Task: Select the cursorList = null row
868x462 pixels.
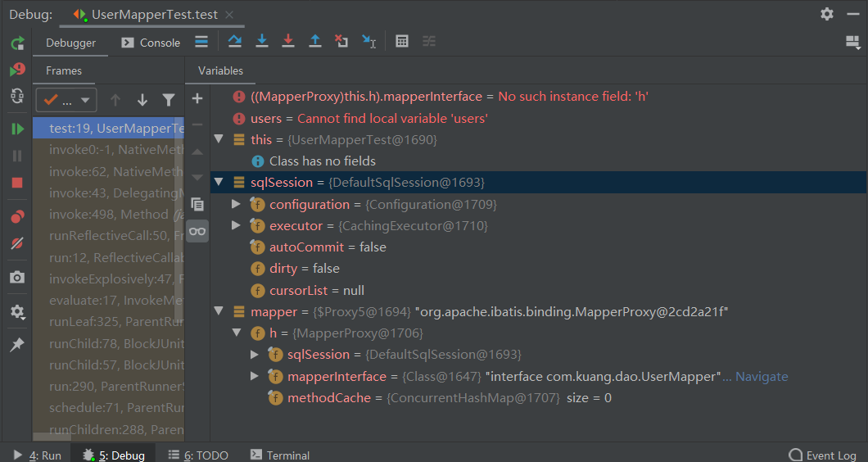Action: [x=539, y=290]
